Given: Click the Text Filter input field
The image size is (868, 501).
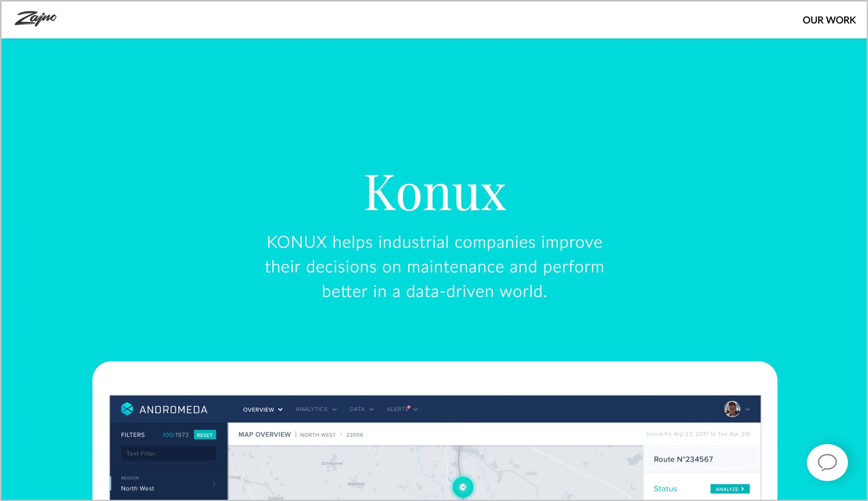Looking at the screenshot, I should (168, 454).
